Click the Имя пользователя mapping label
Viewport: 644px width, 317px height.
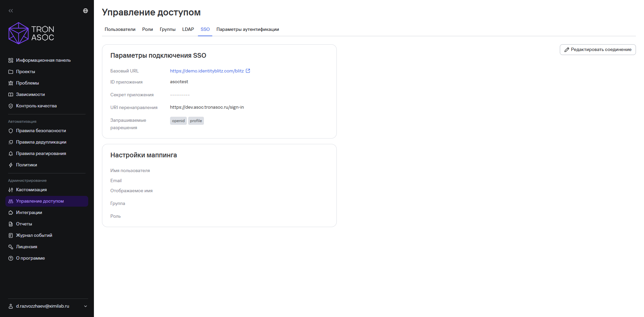(x=130, y=171)
